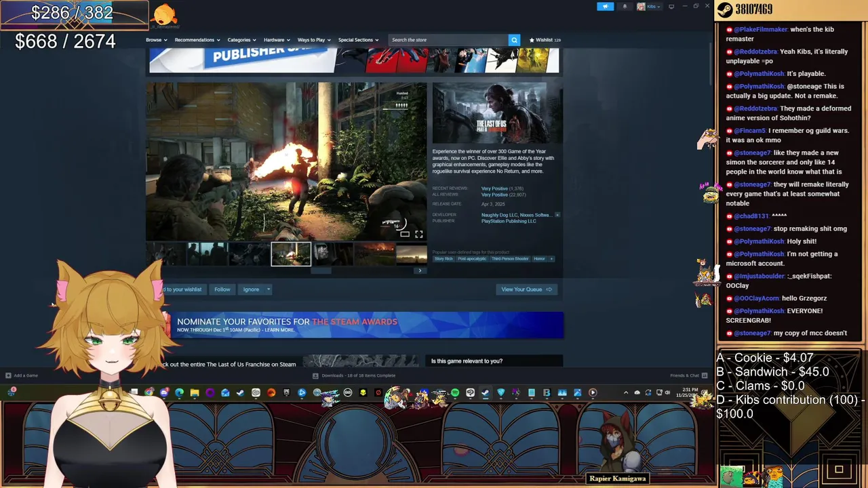Click the Post-apocalyptic tag
This screenshot has height=488, width=868.
(472, 258)
